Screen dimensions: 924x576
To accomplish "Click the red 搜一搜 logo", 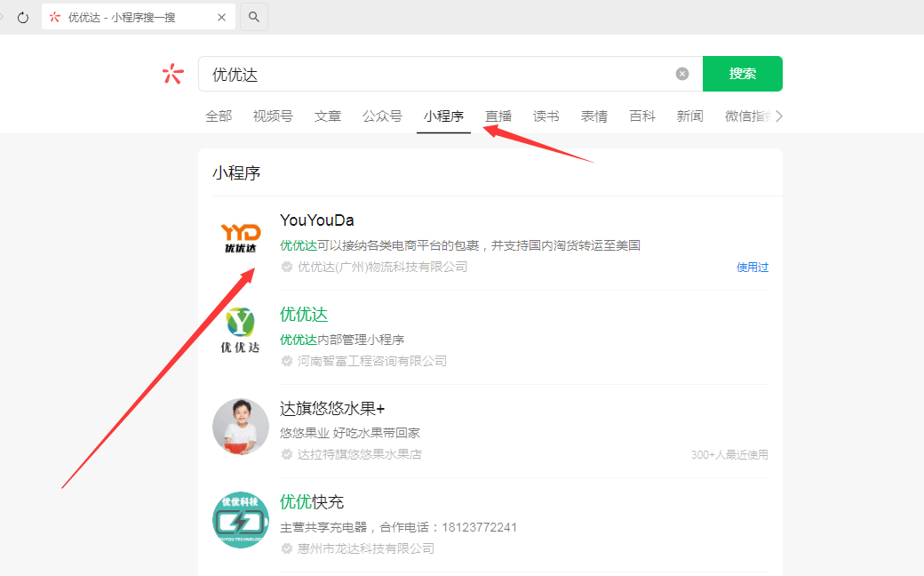I will [x=173, y=74].
